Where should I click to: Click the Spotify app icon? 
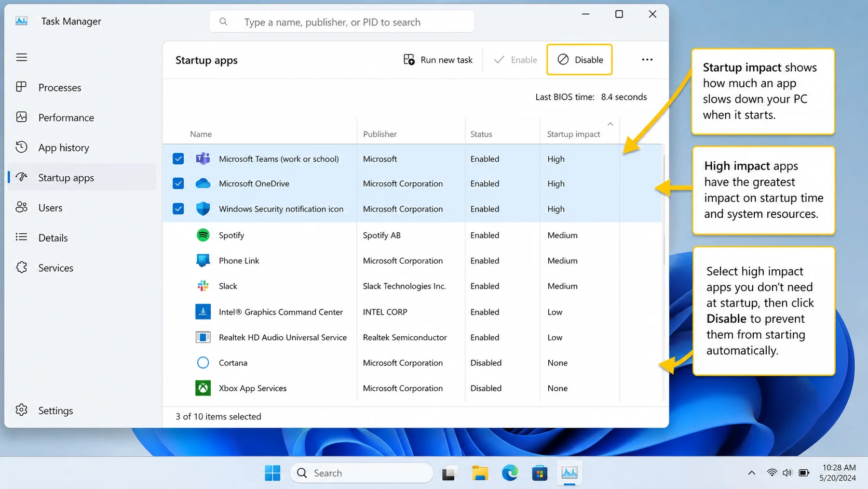click(203, 235)
